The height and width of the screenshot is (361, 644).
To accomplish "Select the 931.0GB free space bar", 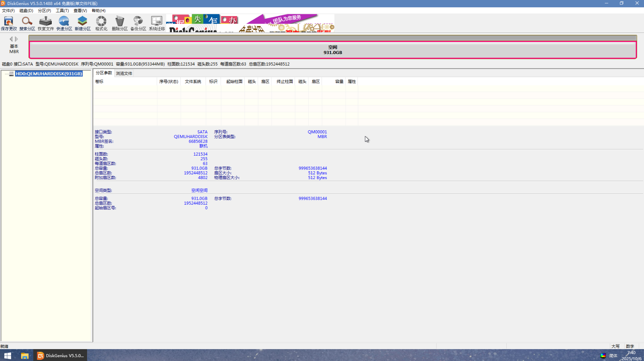I will pyautogui.click(x=333, y=50).
